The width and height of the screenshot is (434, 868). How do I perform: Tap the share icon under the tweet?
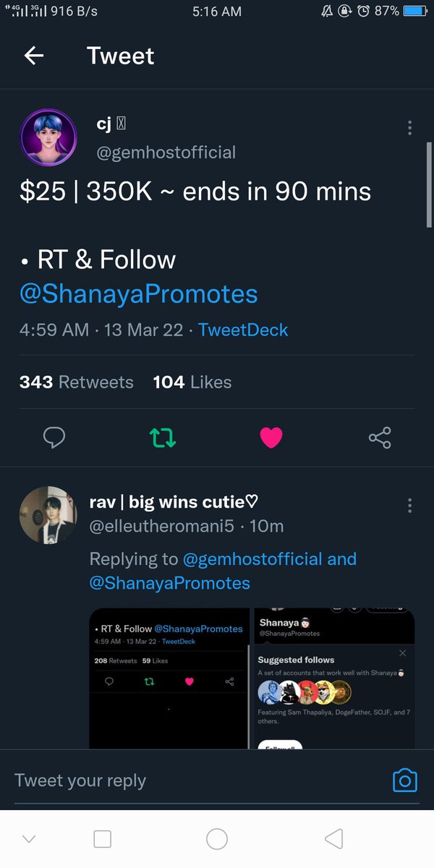(x=380, y=437)
